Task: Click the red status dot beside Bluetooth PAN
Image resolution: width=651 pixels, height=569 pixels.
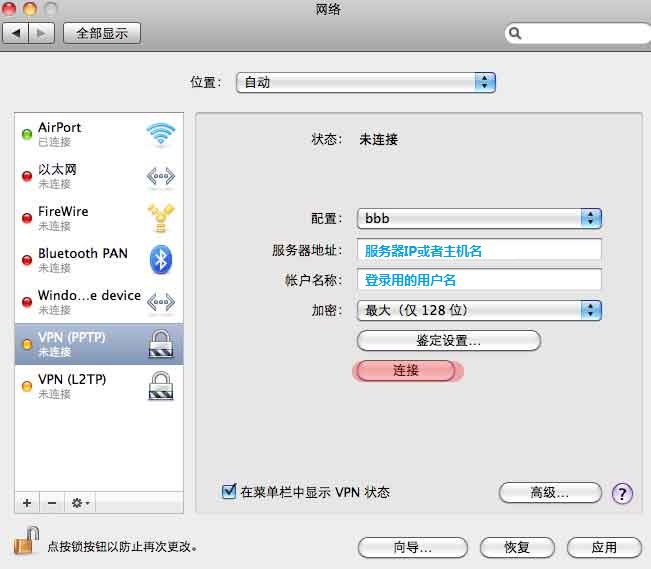Action: (27, 260)
